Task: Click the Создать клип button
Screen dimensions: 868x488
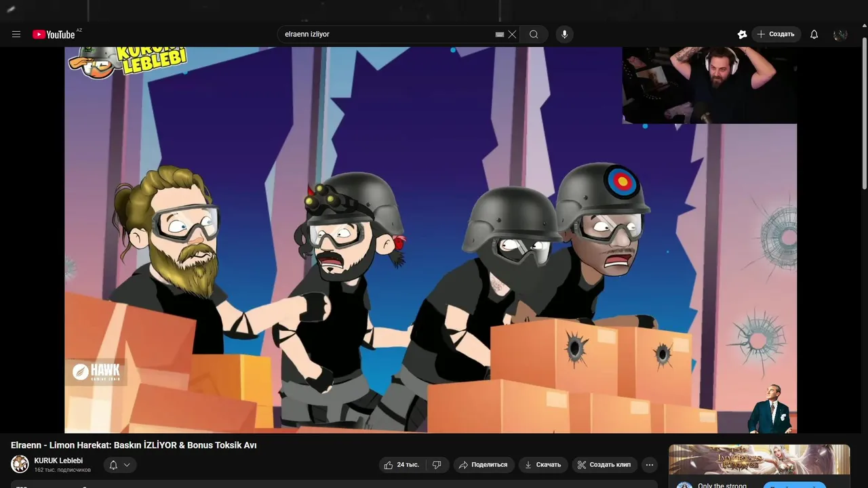Action: click(x=604, y=465)
